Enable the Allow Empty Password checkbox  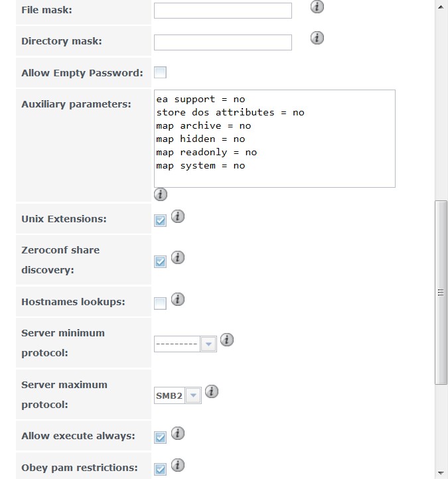[x=160, y=73]
